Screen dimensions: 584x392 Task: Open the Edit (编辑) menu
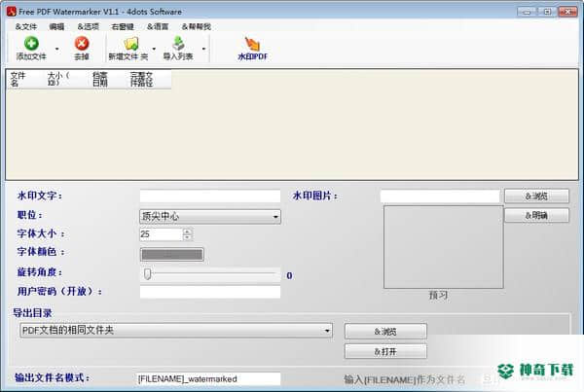tap(56, 27)
